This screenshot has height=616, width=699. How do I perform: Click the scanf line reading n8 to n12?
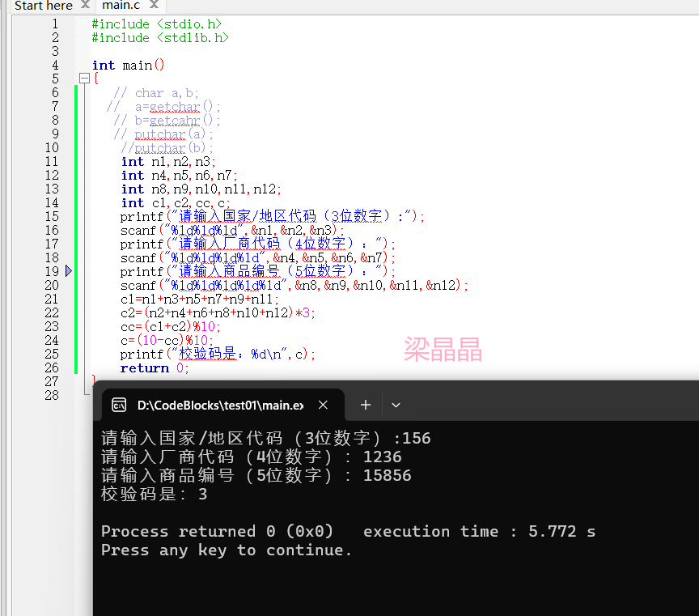(x=294, y=285)
